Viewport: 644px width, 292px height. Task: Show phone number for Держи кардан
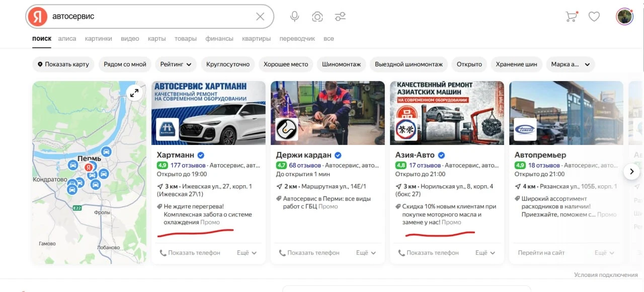[309, 253]
